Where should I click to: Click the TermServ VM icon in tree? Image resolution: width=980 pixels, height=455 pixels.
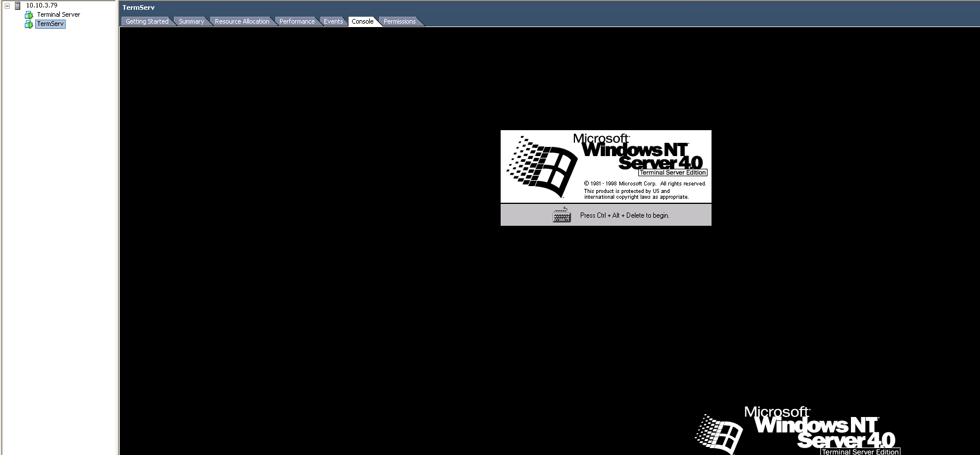pyautogui.click(x=29, y=24)
